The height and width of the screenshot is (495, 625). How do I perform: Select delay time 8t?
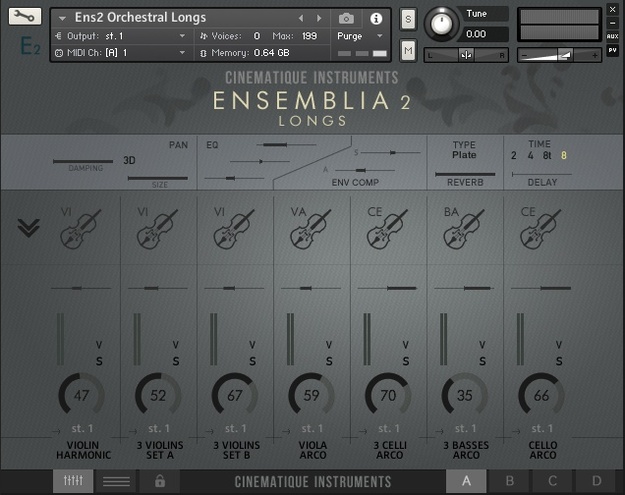[x=547, y=155]
